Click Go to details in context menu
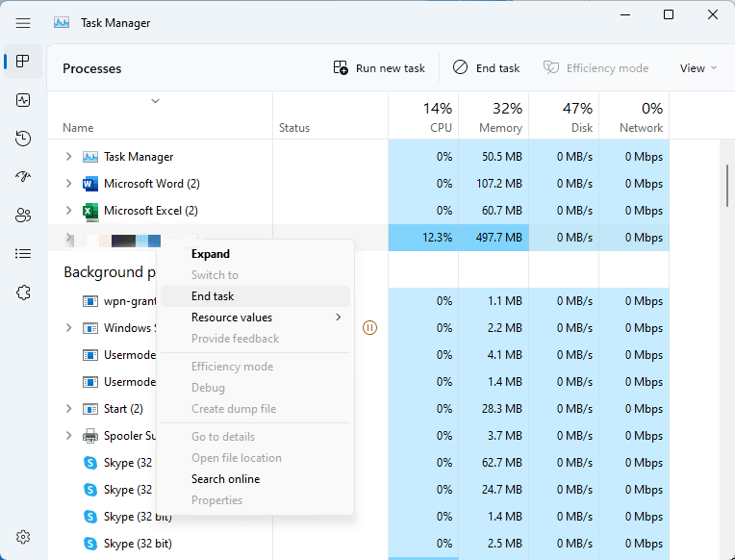Viewport: 735px width, 560px height. [x=256, y=437]
